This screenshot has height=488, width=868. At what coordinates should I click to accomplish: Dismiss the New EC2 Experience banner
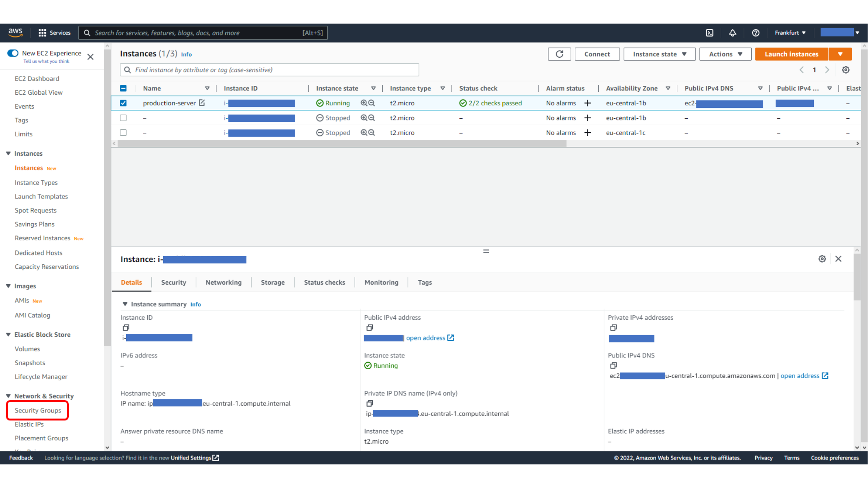pyautogui.click(x=90, y=57)
